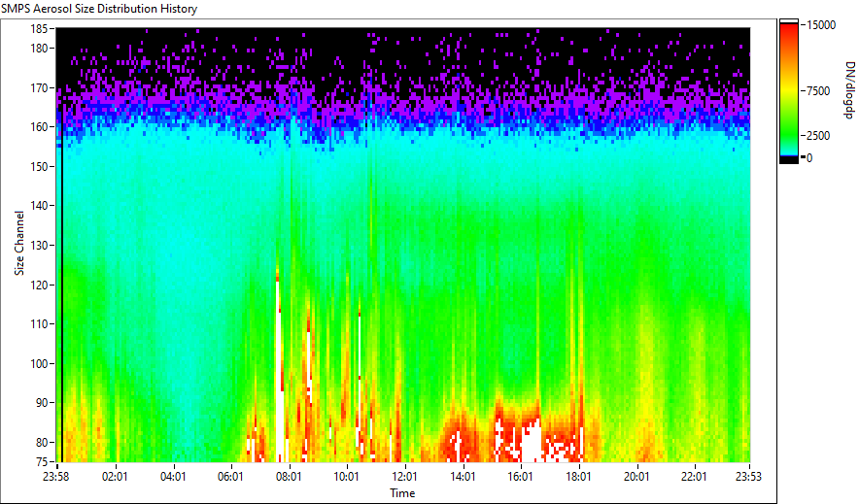Click the 22:01 time axis label
This screenshot has width=859, height=504.
pyautogui.click(x=694, y=477)
